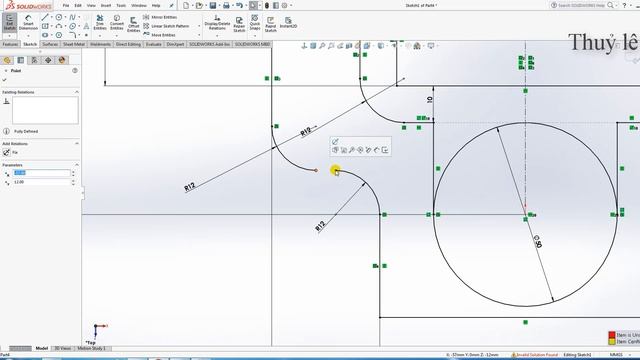Open the Insert menu

[x=106, y=6]
